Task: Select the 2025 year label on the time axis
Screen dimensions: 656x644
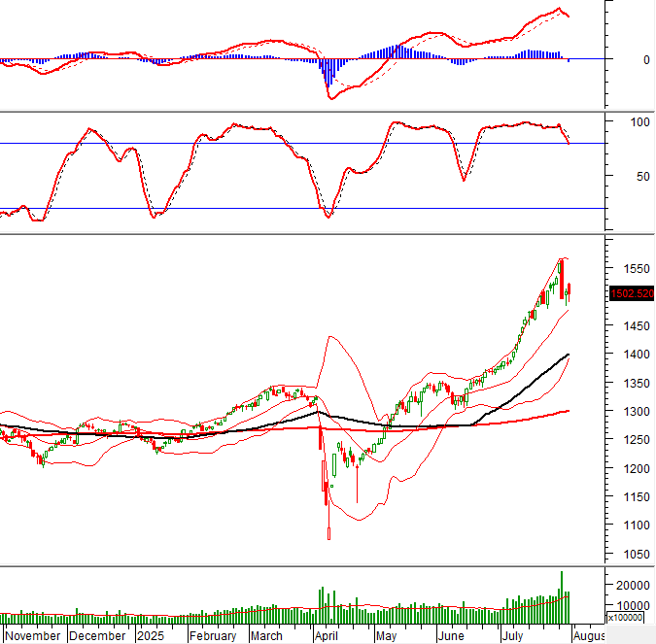Action: [151, 636]
